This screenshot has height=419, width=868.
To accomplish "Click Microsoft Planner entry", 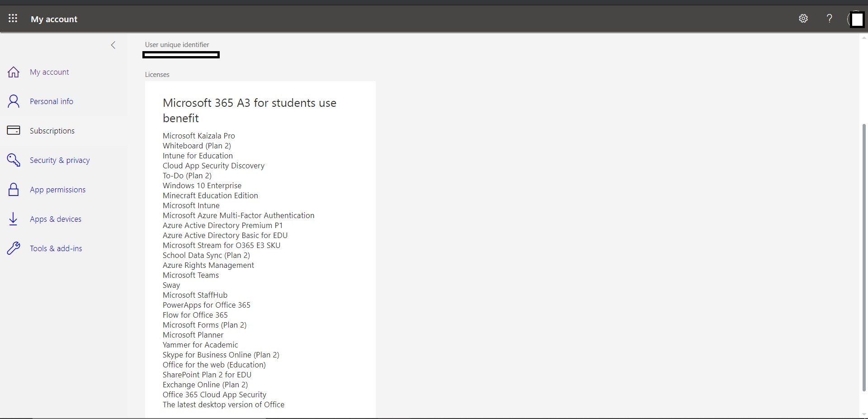I will [193, 335].
